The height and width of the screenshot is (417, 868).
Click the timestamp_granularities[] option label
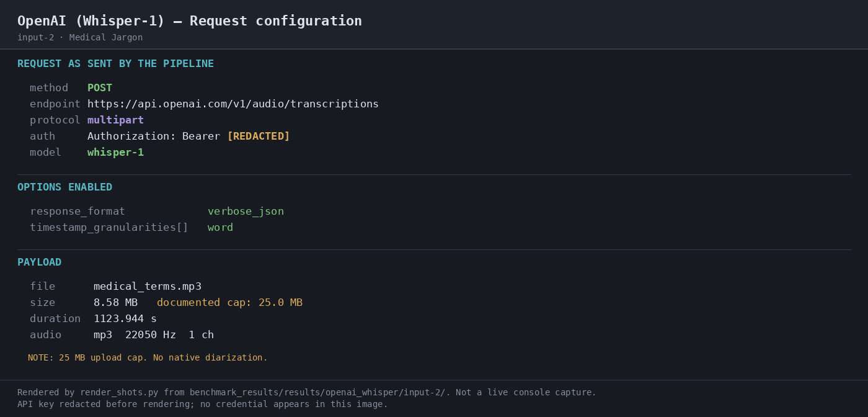tap(109, 227)
